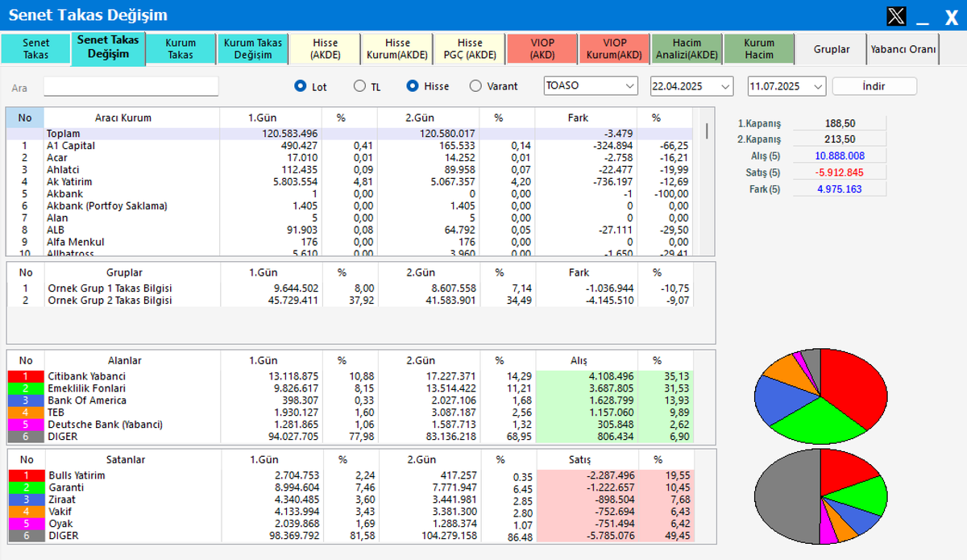Click the Satış column header in Satanlar table
Screen dimensions: 967x560
580,460
